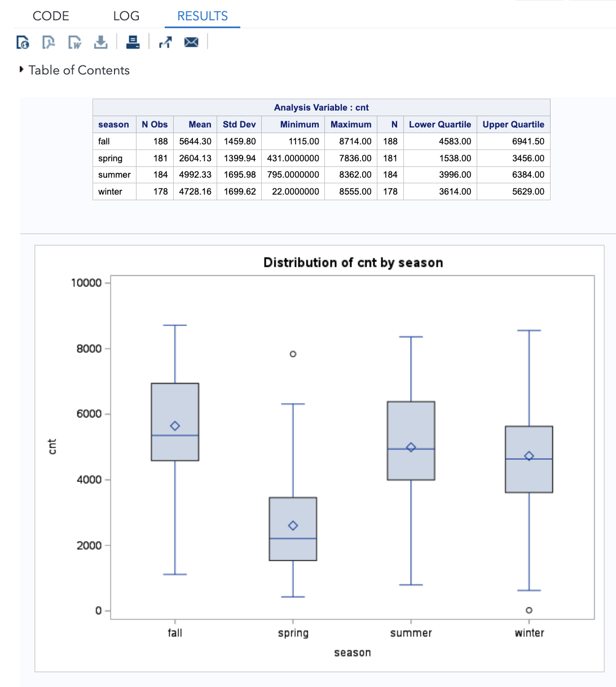This screenshot has width=616, height=687.
Task: Select the RESULTS tab
Action: (203, 16)
